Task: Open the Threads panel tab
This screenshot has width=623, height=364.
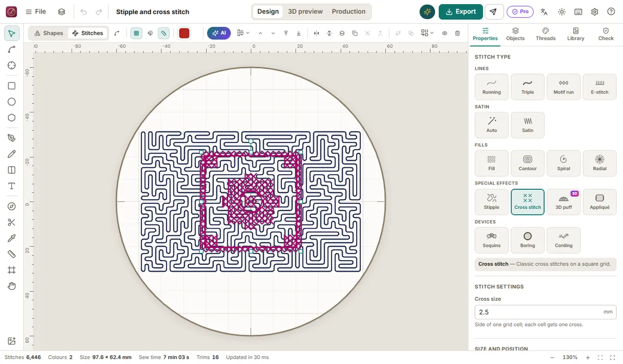Action: pyautogui.click(x=546, y=34)
